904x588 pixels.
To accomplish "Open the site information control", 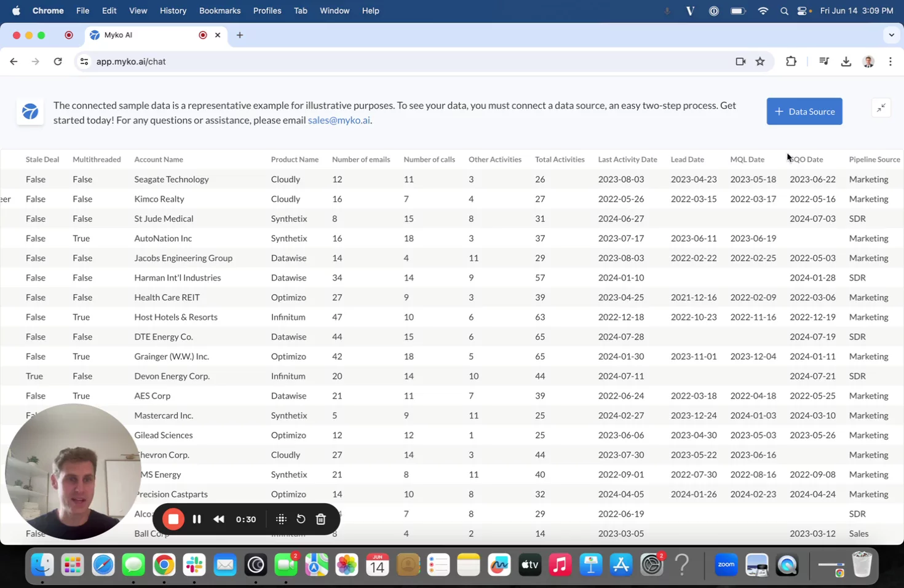I will [84, 62].
